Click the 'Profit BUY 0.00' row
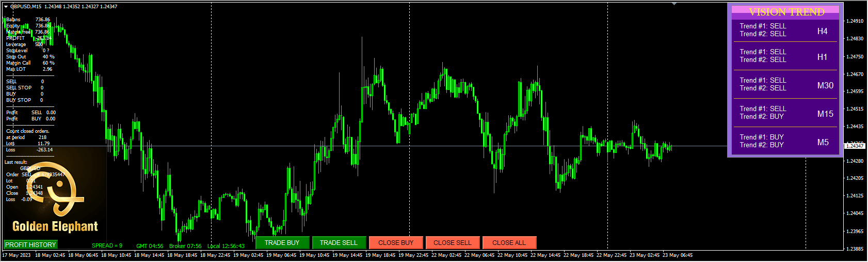The height and width of the screenshot is (262, 868). coord(31,119)
